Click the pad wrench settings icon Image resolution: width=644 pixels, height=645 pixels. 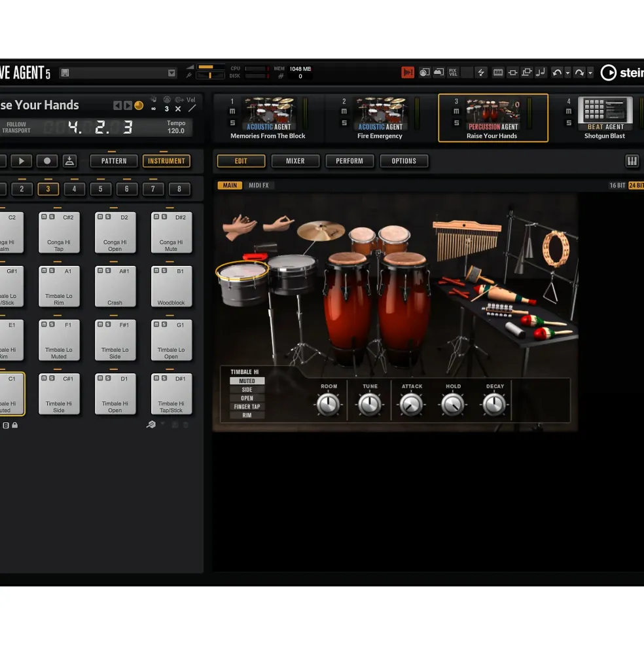151,424
